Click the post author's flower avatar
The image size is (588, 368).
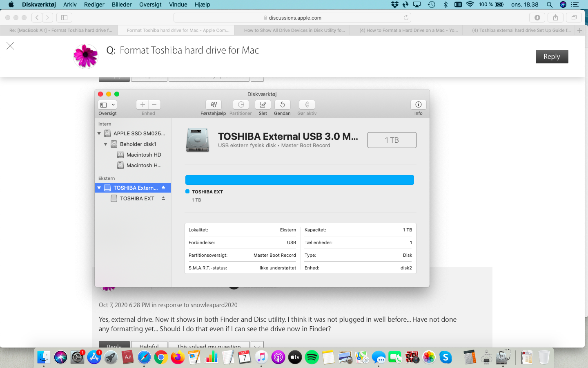tap(86, 56)
